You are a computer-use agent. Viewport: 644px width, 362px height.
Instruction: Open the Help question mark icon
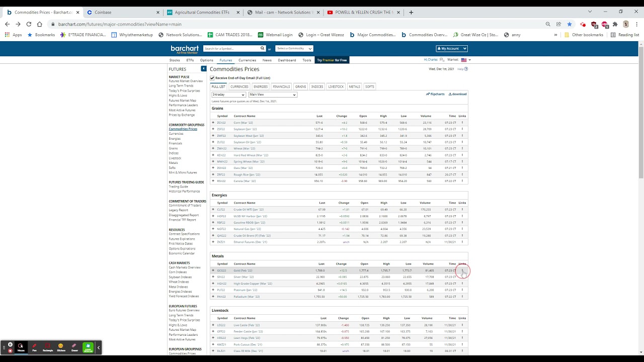pyautogui.click(x=466, y=69)
